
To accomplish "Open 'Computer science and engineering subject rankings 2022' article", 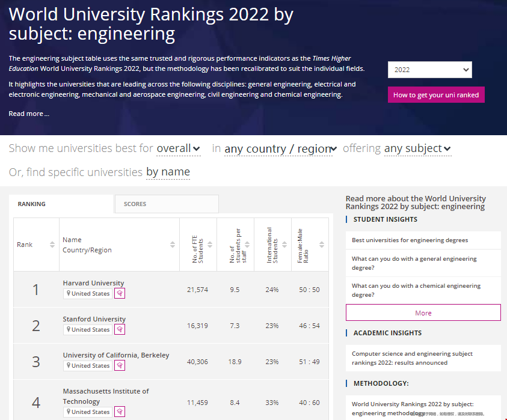I will click(x=423, y=358).
